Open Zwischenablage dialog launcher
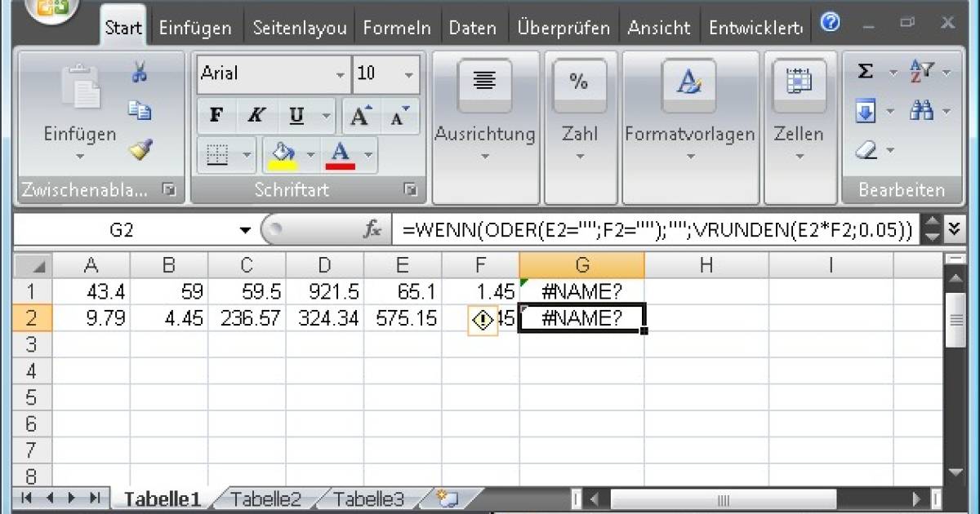This screenshot has width=980, height=514. (x=168, y=190)
